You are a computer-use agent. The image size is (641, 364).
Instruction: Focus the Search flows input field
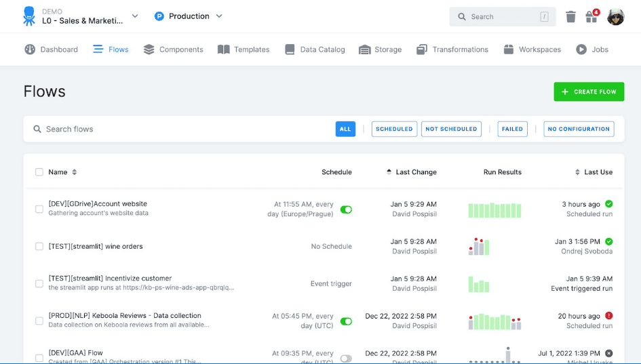tap(180, 129)
